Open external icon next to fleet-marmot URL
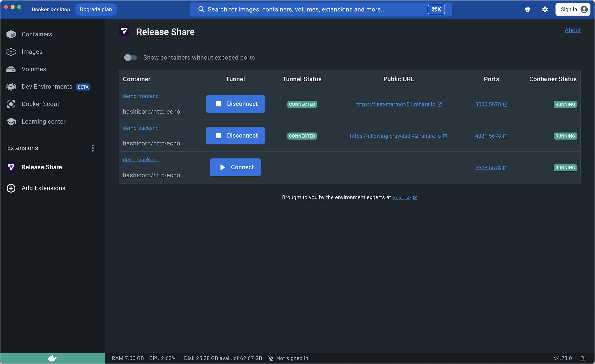 coord(440,104)
